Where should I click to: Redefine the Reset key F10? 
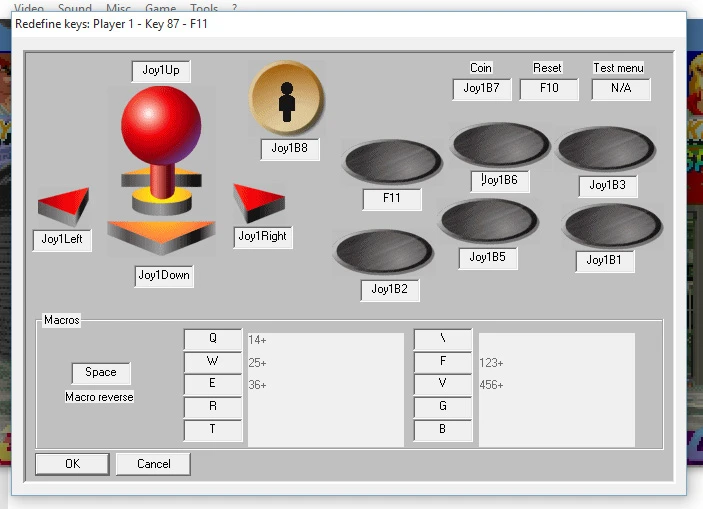[x=549, y=89]
